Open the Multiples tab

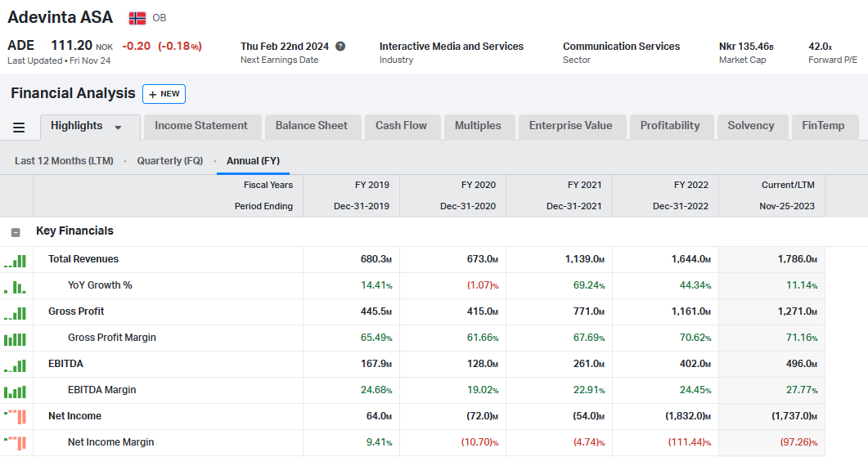[x=478, y=126]
